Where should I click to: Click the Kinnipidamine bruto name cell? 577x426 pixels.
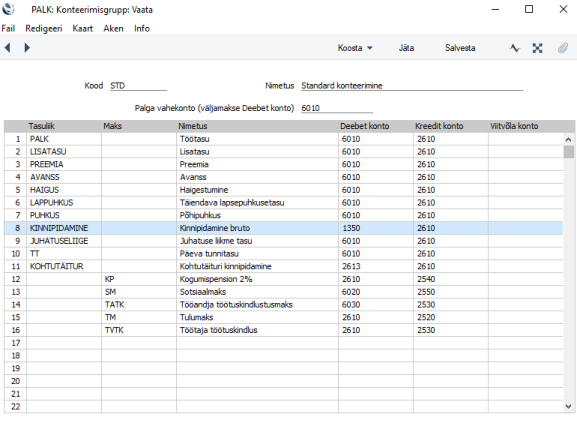coord(258,228)
